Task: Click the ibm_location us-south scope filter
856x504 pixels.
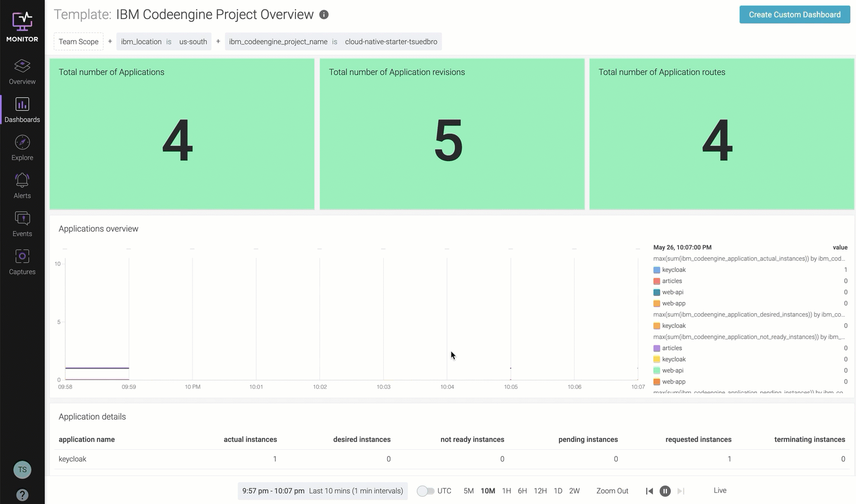Action: pyautogui.click(x=164, y=41)
